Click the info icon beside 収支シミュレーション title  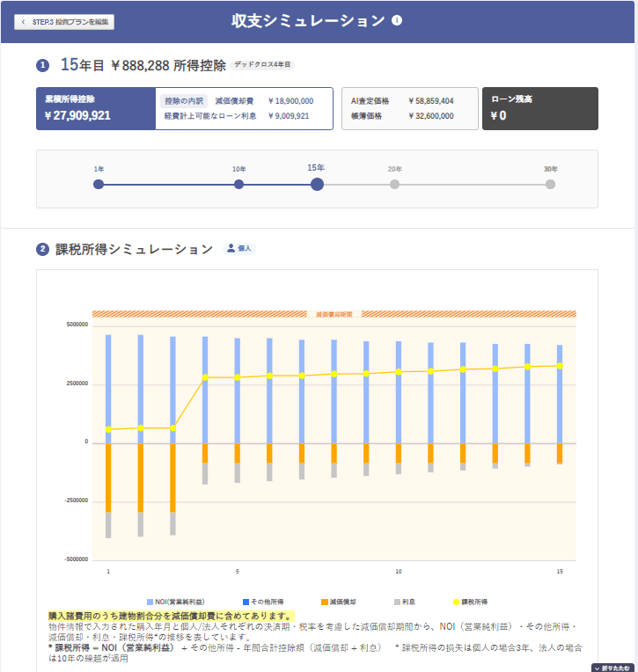click(397, 20)
